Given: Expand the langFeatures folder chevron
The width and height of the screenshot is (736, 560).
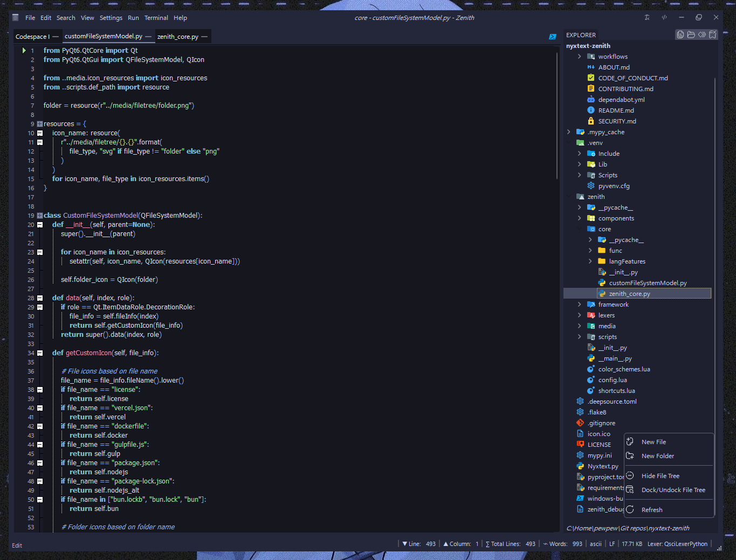Looking at the screenshot, I should (590, 261).
